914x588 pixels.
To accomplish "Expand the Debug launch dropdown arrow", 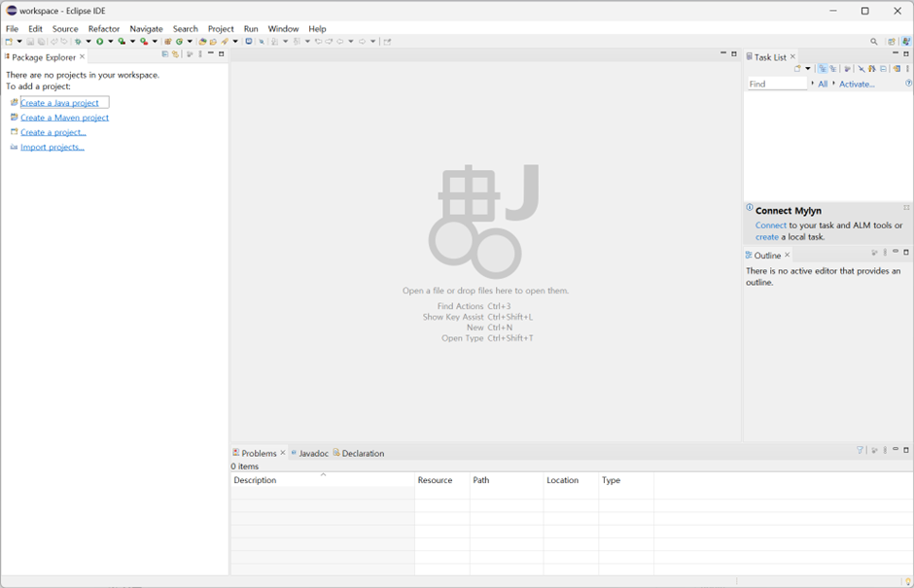I will pos(88,42).
